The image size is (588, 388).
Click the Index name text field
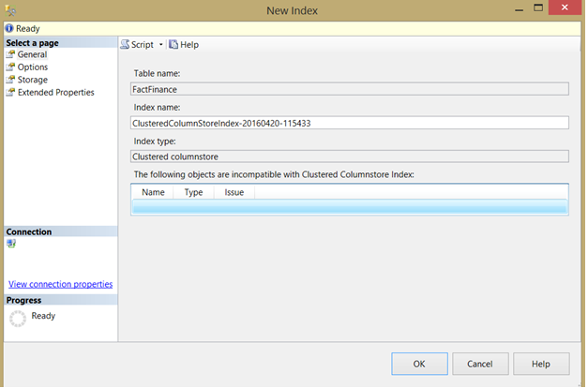click(350, 123)
